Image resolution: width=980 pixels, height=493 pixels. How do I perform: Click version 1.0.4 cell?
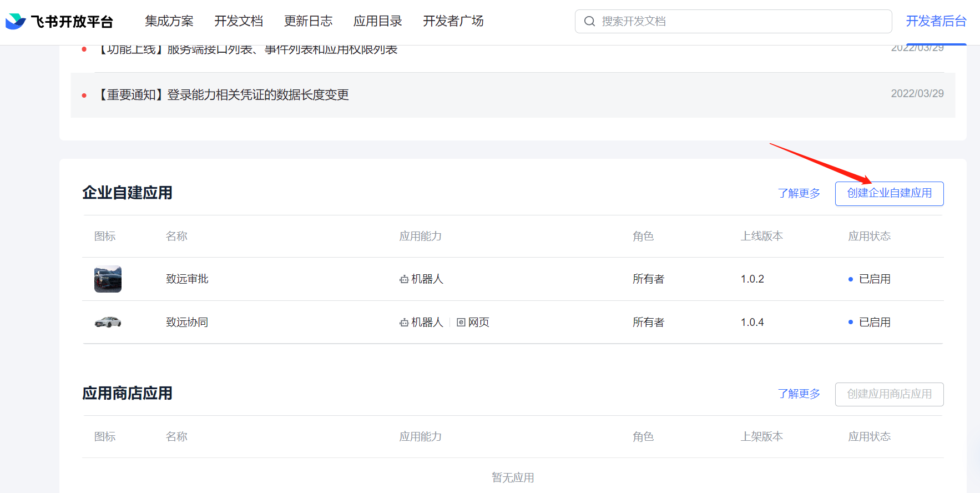(752, 322)
